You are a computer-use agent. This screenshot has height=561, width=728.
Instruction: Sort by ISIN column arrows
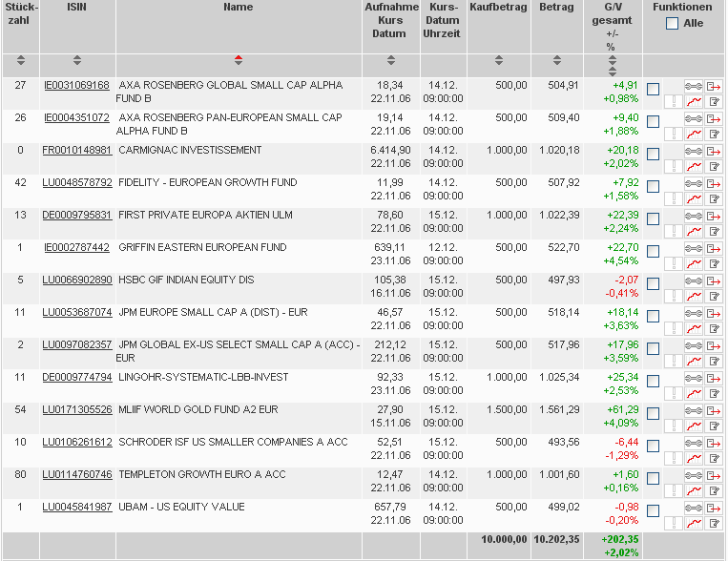(x=77, y=61)
